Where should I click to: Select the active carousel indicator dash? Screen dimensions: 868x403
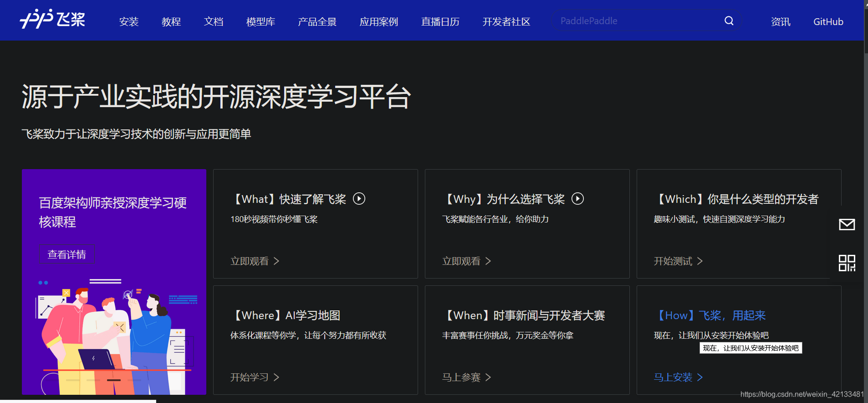(114, 380)
